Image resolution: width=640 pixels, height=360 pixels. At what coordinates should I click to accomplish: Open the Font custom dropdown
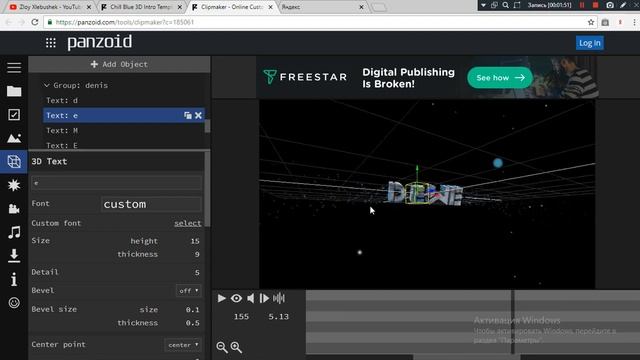coord(151,204)
